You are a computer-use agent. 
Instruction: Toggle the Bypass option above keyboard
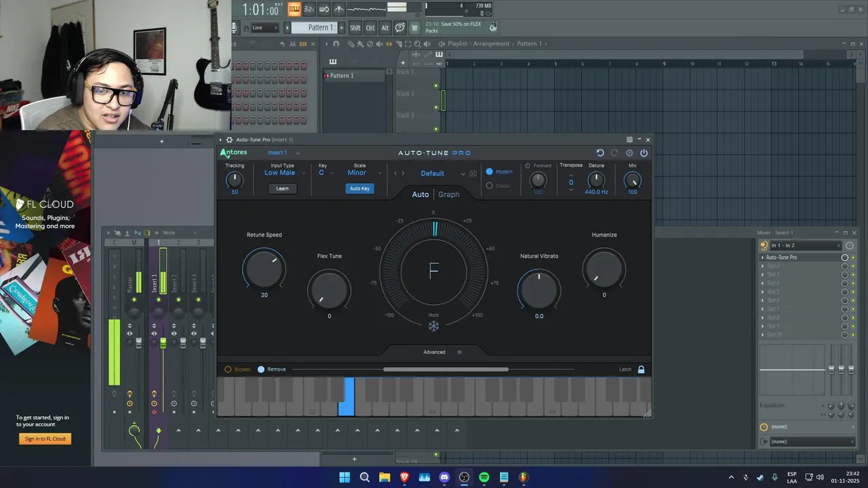pos(228,369)
